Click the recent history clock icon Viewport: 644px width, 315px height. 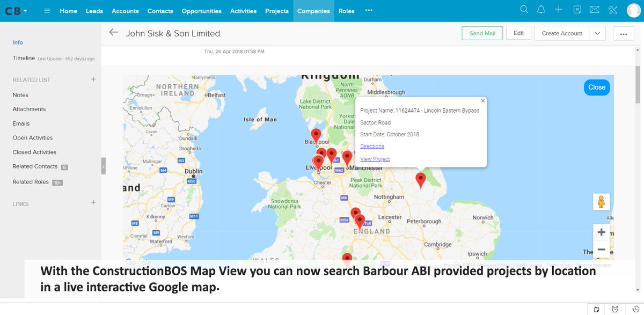635,309
